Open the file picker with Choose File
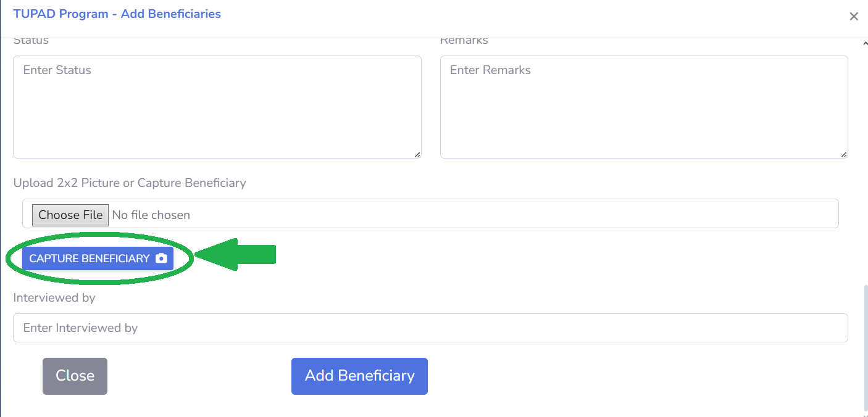868x417 pixels. tap(70, 215)
